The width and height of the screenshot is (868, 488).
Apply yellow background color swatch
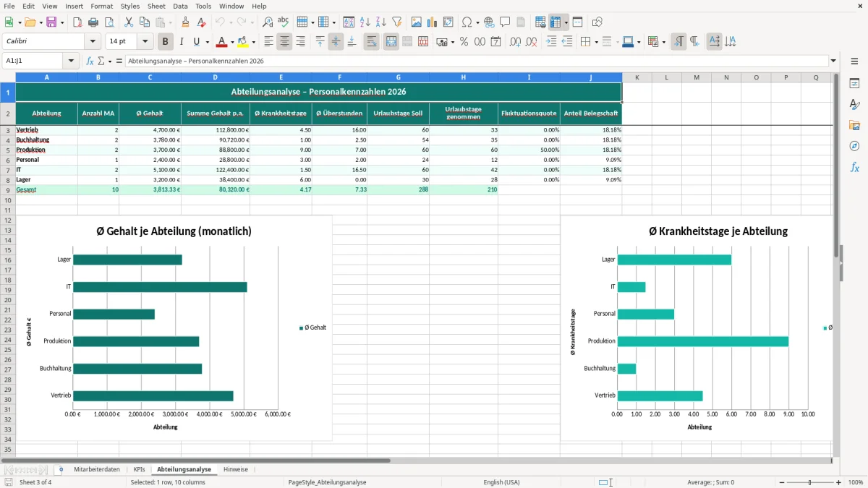(x=243, y=42)
